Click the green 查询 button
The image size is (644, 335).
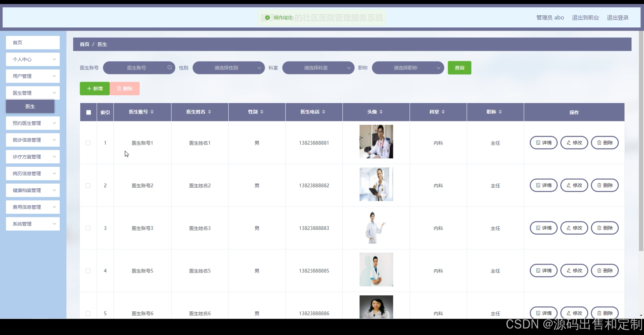coord(459,68)
